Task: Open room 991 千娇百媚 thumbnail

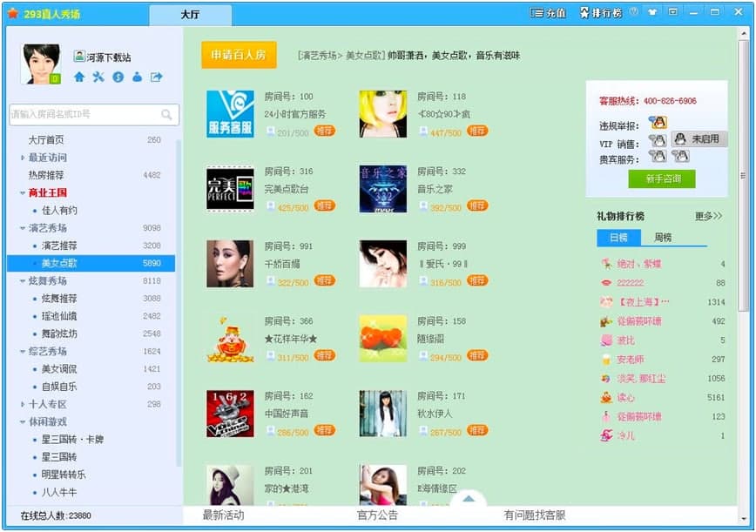Action: point(230,264)
